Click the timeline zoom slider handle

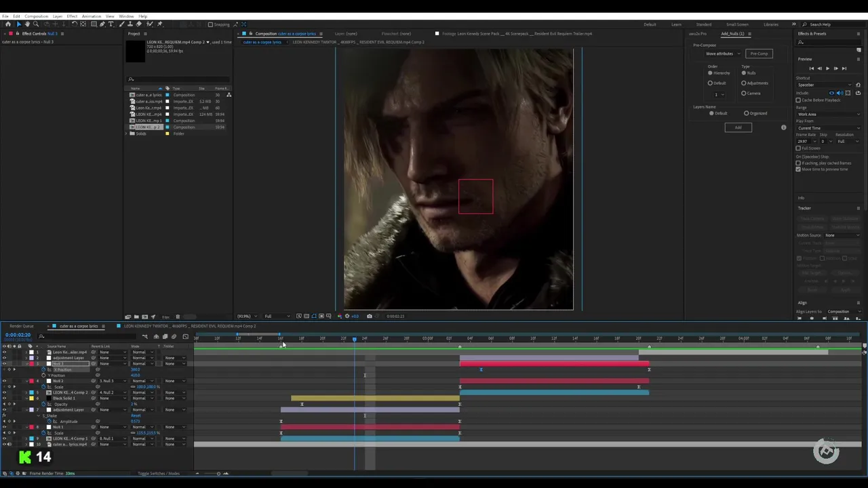click(x=218, y=474)
